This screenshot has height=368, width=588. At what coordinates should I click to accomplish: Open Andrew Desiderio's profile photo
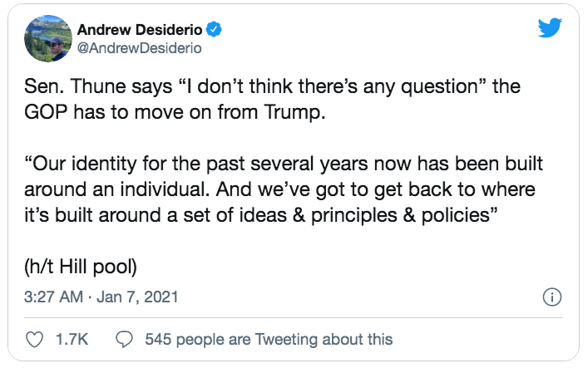(47, 37)
